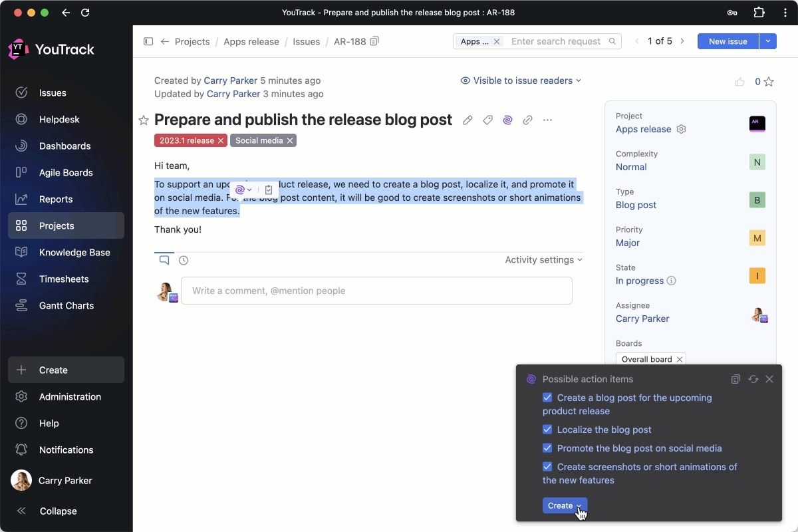
Task: Expand the Activity settings dropdown
Action: point(543,260)
